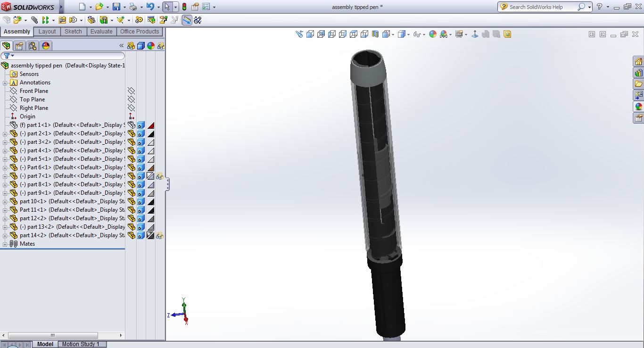644x348 pixels.
Task: Expand the Mates folder in the tree
Action: 5,244
